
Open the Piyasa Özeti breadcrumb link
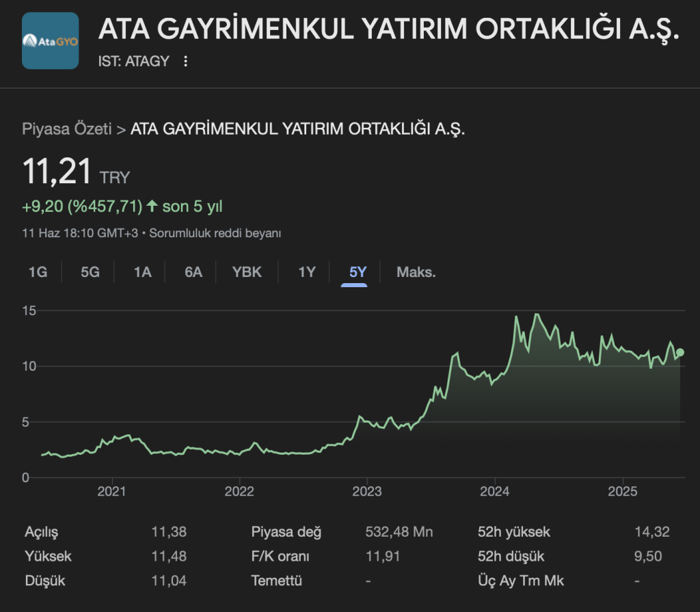(66, 129)
